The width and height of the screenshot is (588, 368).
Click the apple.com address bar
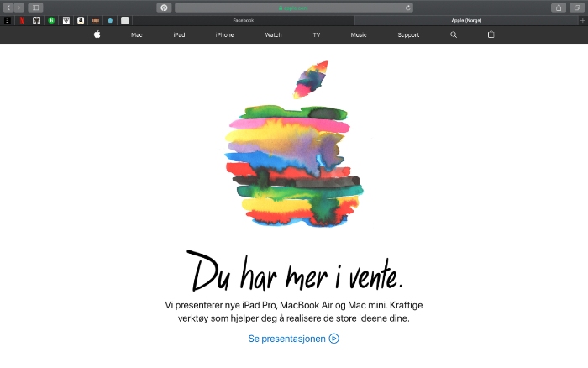[x=294, y=8]
